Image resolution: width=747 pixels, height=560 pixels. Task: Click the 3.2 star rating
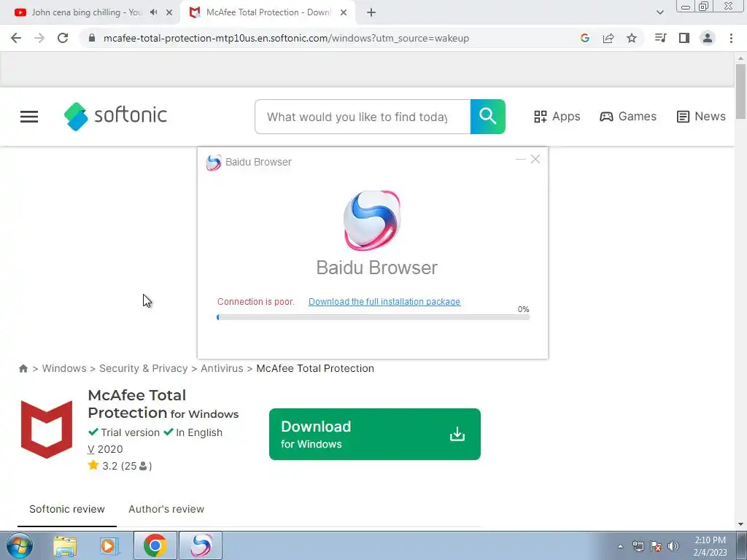[120, 466]
